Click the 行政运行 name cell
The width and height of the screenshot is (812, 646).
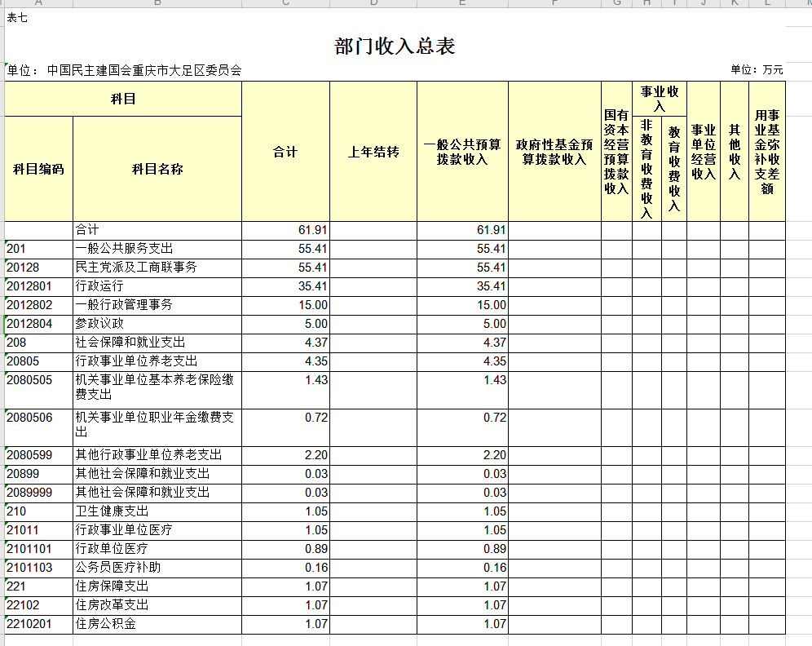tap(157, 286)
